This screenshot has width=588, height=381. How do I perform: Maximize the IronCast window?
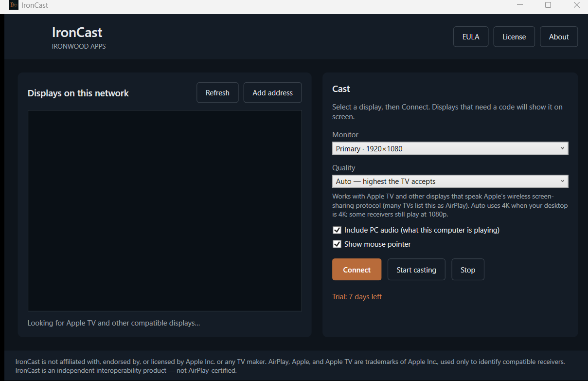[x=548, y=5]
